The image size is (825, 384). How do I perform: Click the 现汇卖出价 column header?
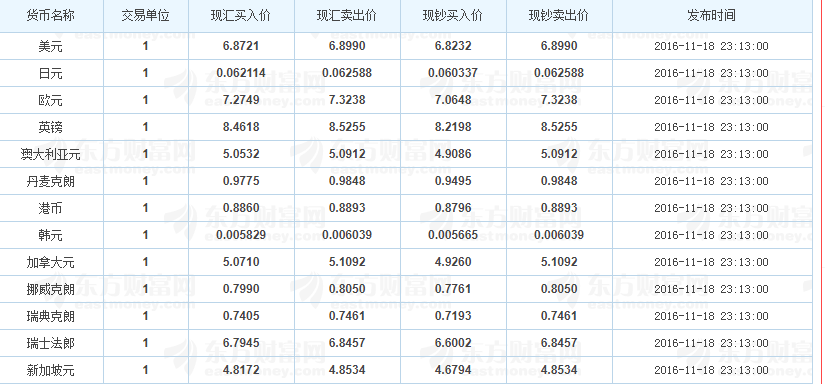[347, 16]
